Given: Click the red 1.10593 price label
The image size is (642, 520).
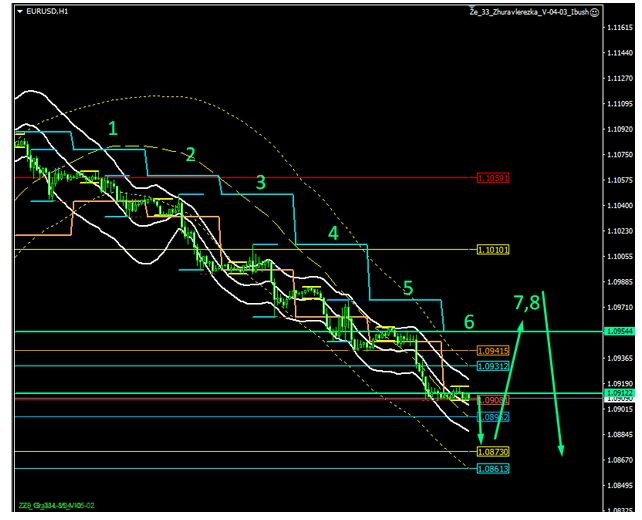Looking at the screenshot, I should pos(494,178).
